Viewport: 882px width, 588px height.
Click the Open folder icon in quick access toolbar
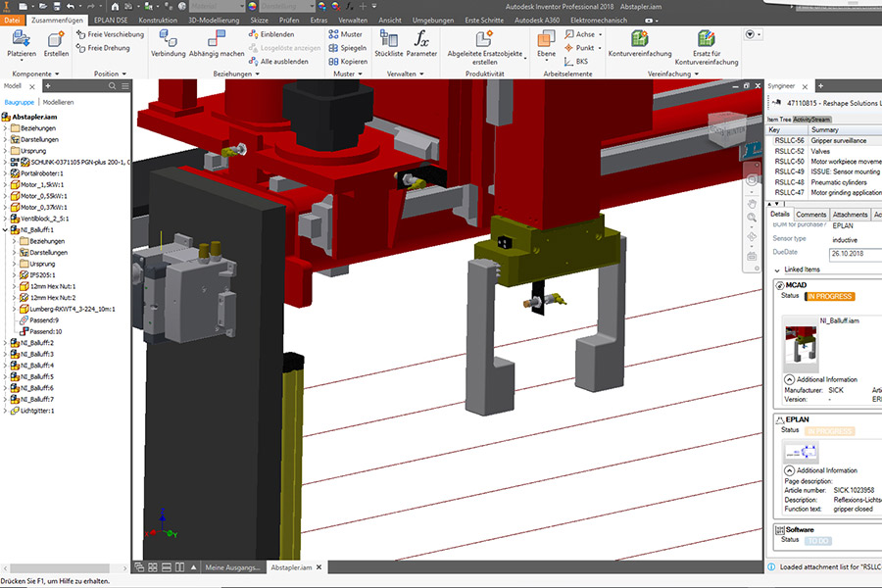coord(43,7)
